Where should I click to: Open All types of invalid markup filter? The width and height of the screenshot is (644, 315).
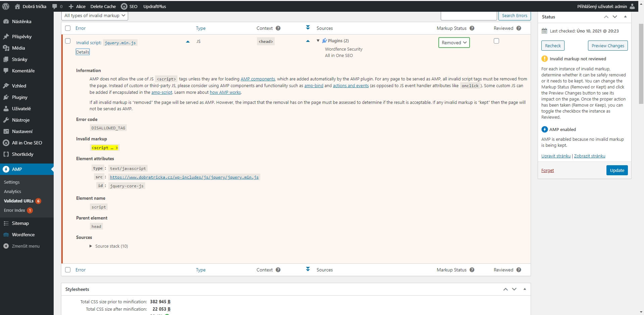[95, 15]
